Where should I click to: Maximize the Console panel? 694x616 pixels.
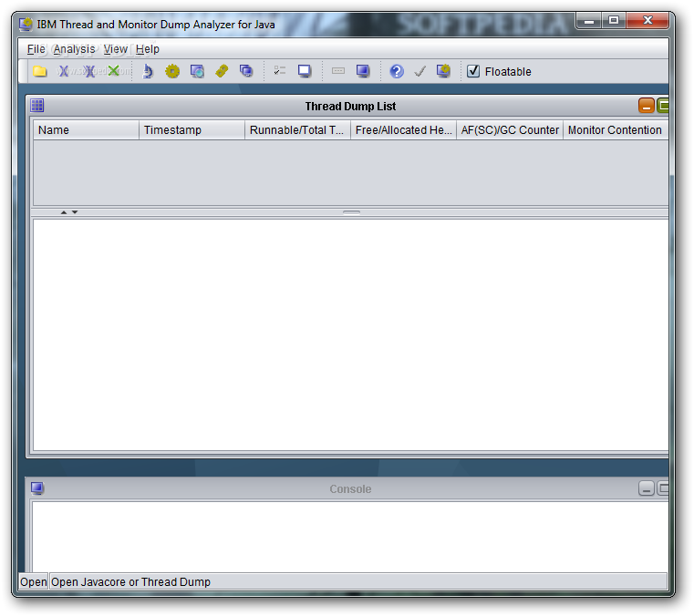[x=663, y=488]
